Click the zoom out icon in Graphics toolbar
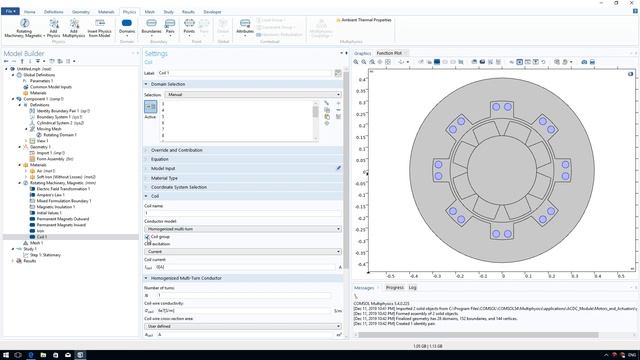Viewport: 640px width, 360px height. click(364, 62)
